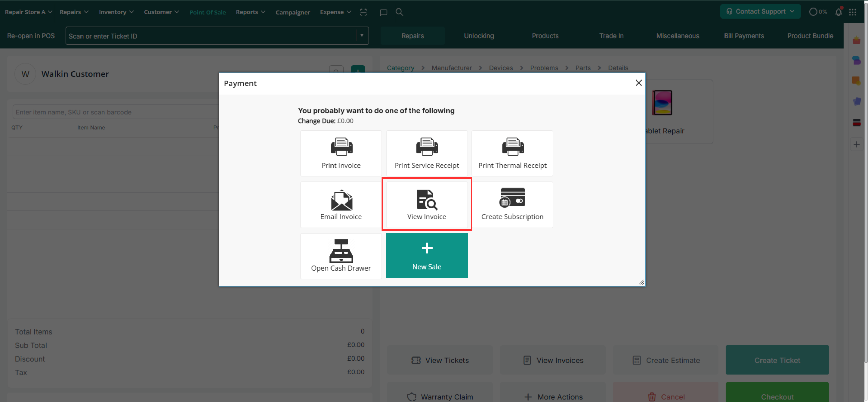Select Create Subscription
Screen dimensions: 868x402
click(512, 204)
